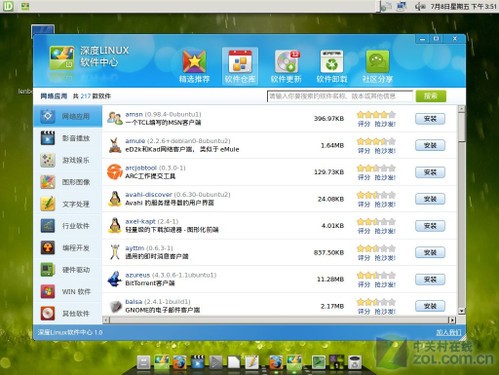Click 评分 rating link for amsn
Image resolution: width=499 pixels, height=375 pixels.
click(x=364, y=124)
